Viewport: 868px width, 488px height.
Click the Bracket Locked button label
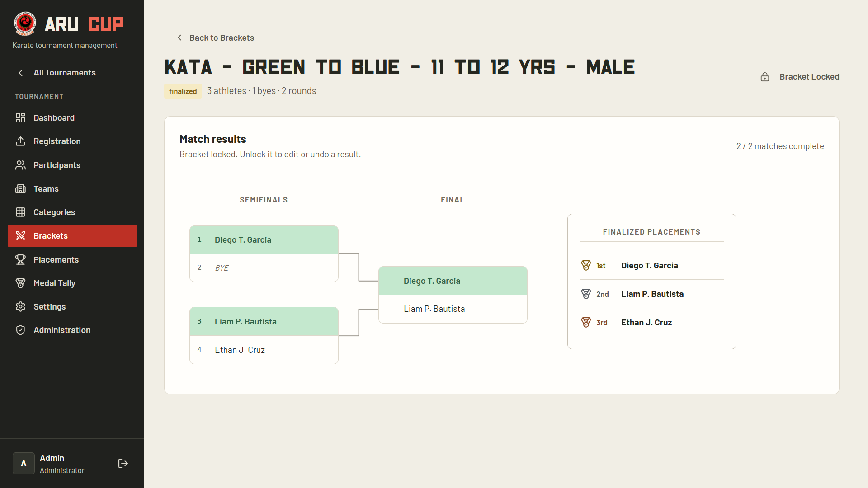(x=809, y=77)
